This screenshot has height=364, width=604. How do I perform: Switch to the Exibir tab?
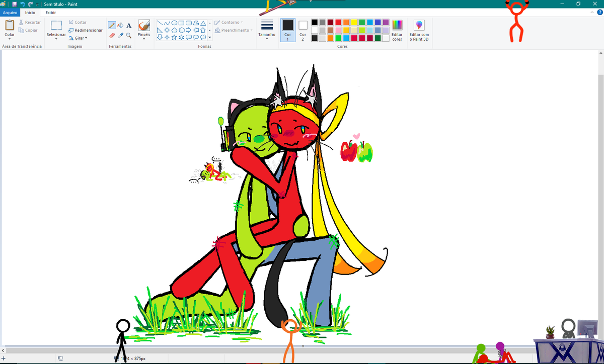tap(50, 12)
